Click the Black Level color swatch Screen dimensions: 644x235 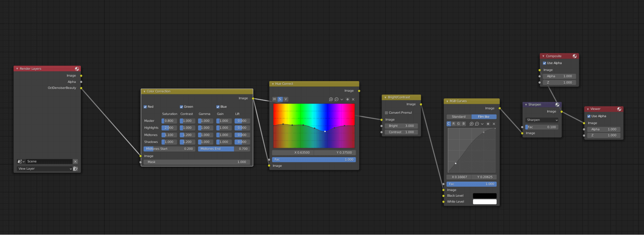pos(485,196)
